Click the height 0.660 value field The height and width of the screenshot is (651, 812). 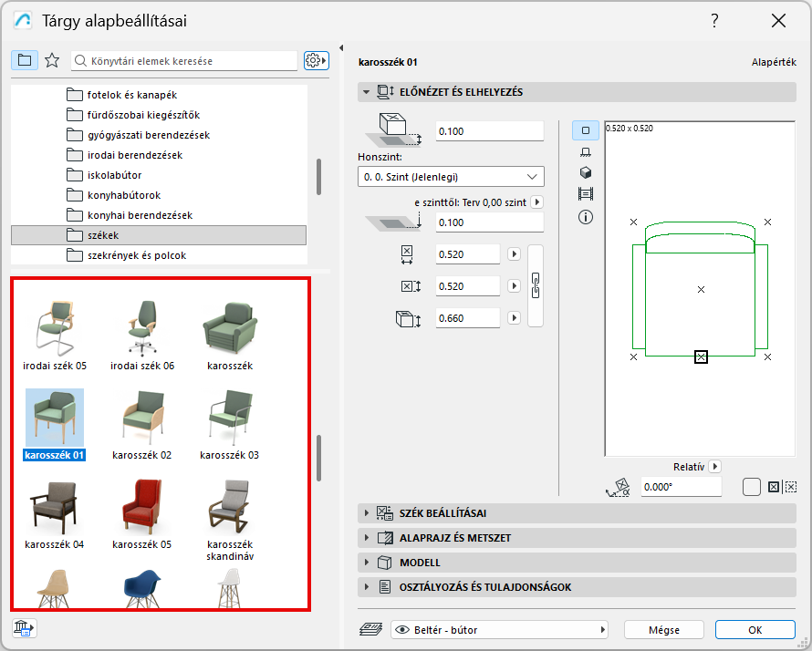[468, 317]
